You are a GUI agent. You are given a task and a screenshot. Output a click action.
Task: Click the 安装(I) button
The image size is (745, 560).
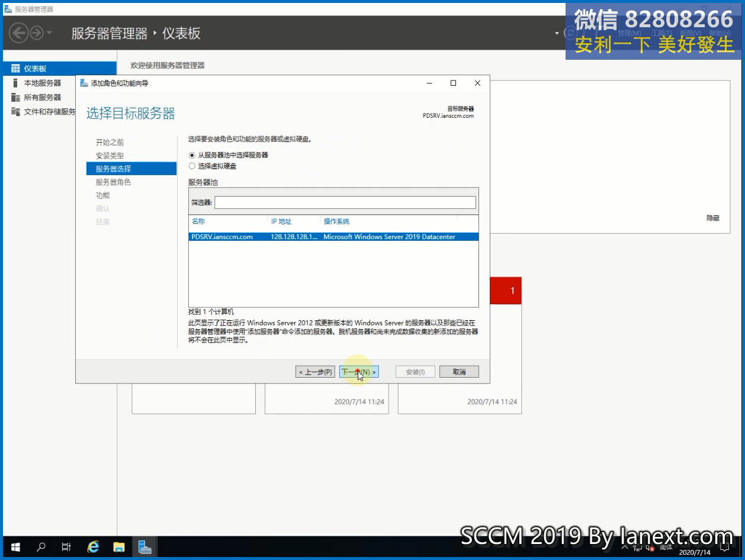(x=415, y=372)
